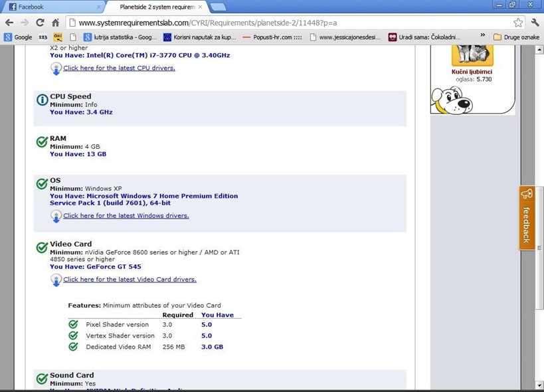Bookmark this page with the star icon

tap(518, 23)
